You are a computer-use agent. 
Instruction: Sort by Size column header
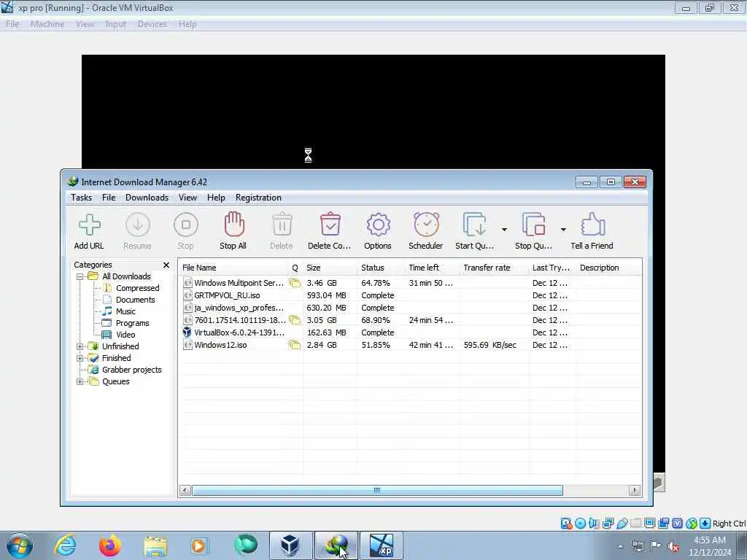(x=330, y=268)
